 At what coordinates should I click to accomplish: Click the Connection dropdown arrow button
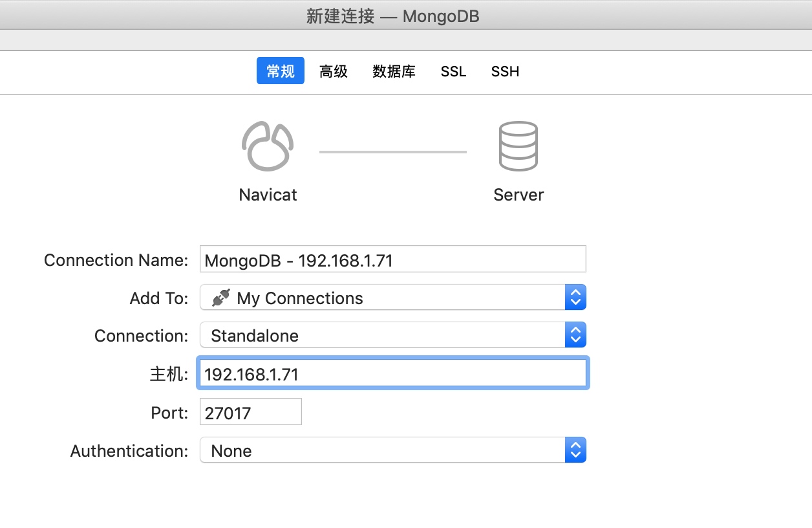pyautogui.click(x=575, y=336)
